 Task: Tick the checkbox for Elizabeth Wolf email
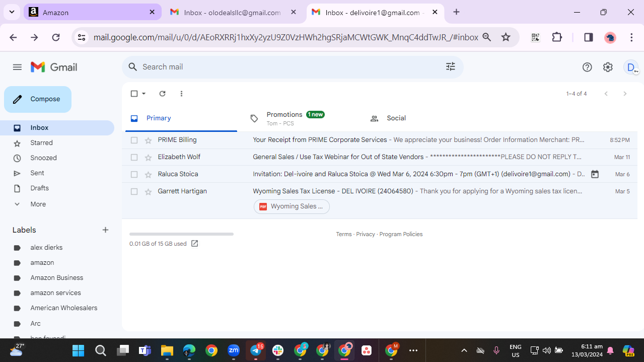134,158
